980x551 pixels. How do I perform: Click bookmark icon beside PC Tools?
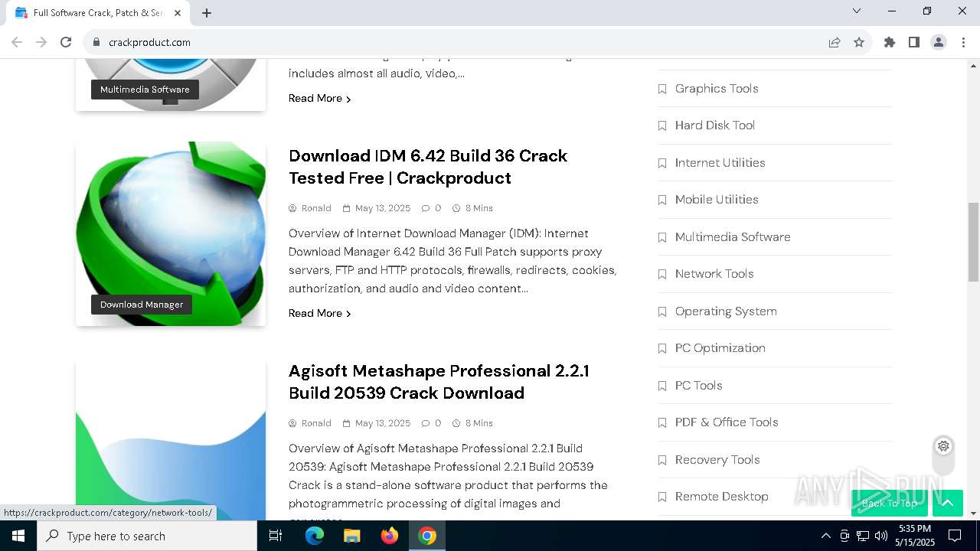point(662,386)
